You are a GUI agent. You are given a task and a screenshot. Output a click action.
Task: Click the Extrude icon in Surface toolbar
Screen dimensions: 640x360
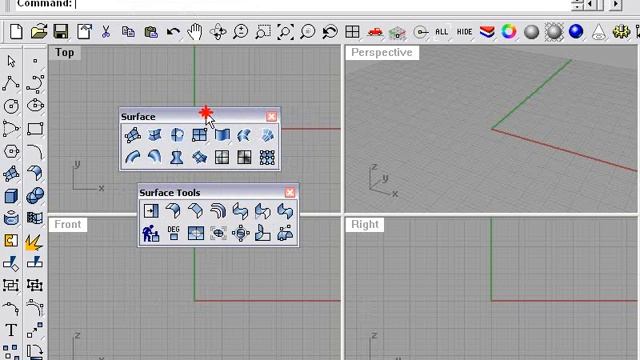coord(222,135)
